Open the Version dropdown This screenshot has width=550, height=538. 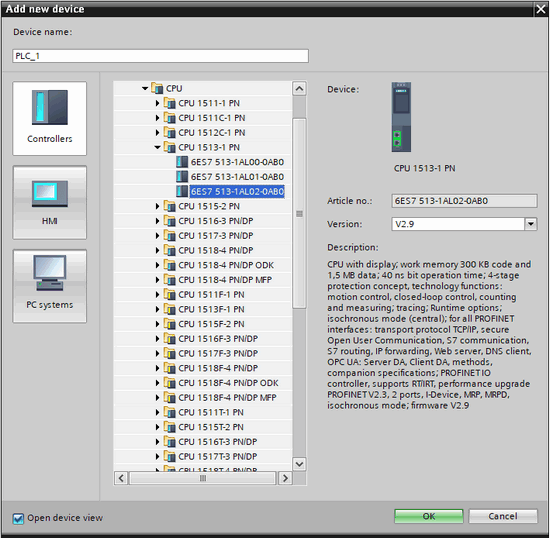(x=531, y=224)
